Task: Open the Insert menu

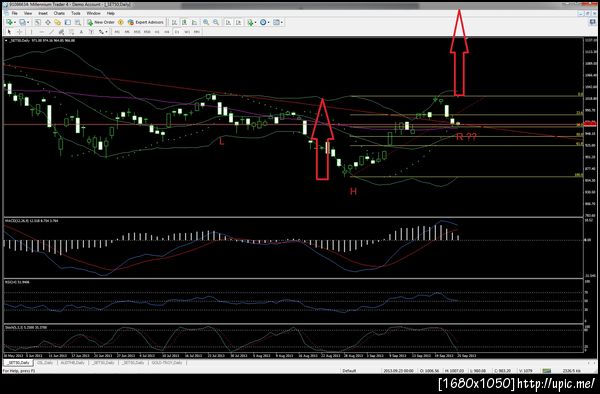Action: click(43, 13)
